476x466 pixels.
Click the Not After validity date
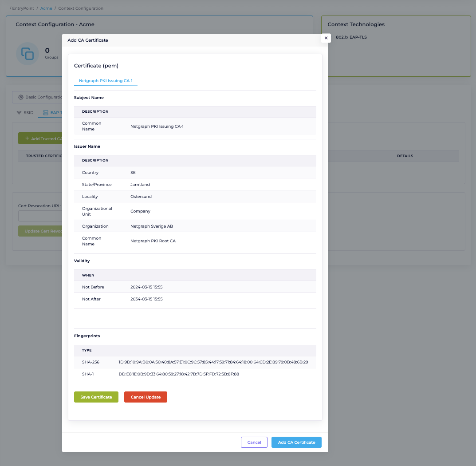146,299
